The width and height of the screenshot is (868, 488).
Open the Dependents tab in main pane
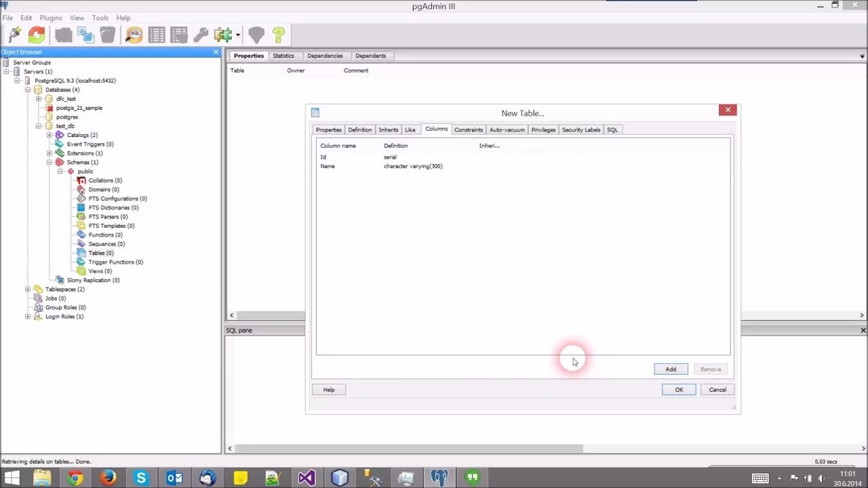[x=371, y=56]
